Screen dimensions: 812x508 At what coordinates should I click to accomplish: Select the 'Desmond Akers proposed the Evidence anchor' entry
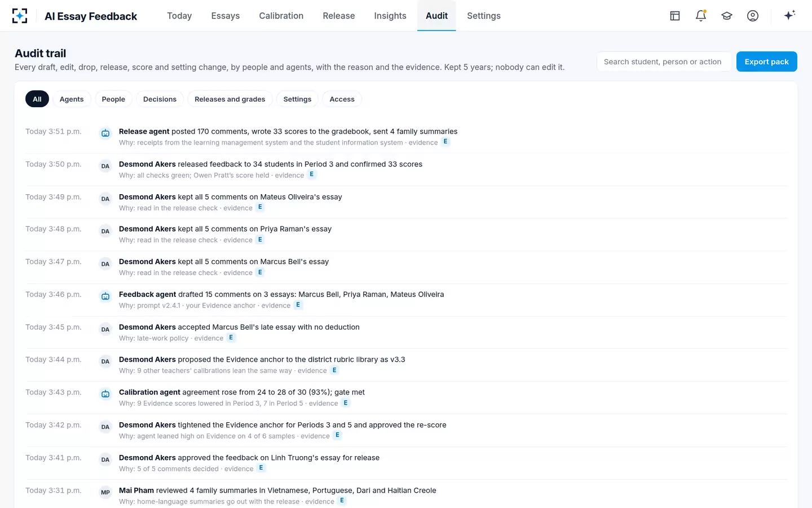tap(407, 365)
